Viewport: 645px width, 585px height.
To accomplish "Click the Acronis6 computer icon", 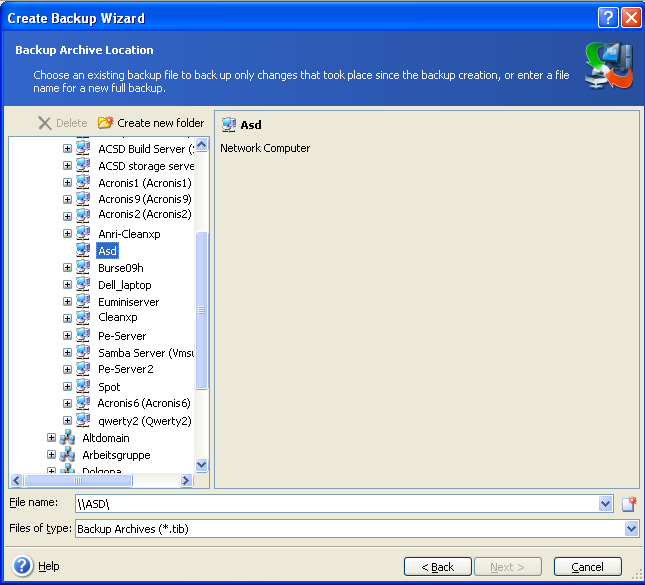I will pos(83,403).
